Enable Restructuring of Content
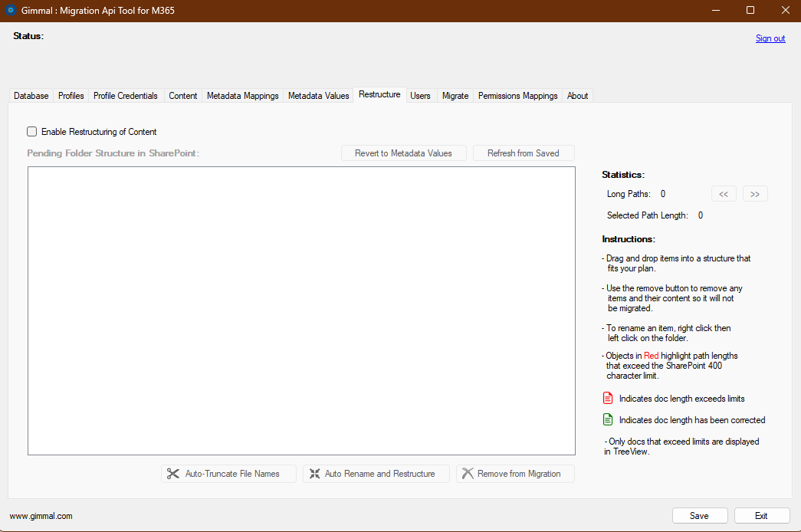 click(31, 131)
